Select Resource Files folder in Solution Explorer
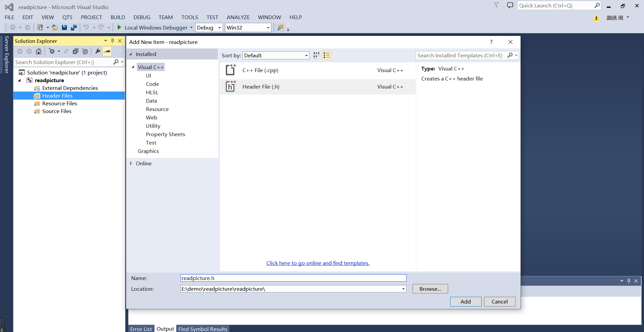 coord(59,103)
